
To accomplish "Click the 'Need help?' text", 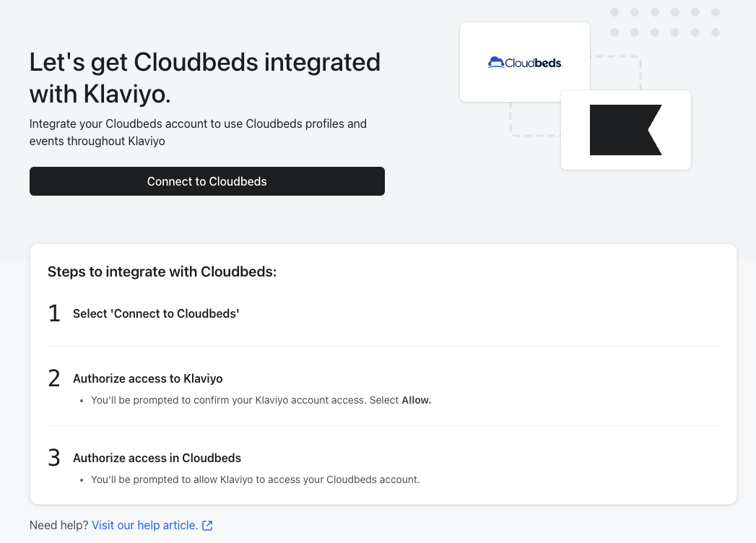I will 58,525.
